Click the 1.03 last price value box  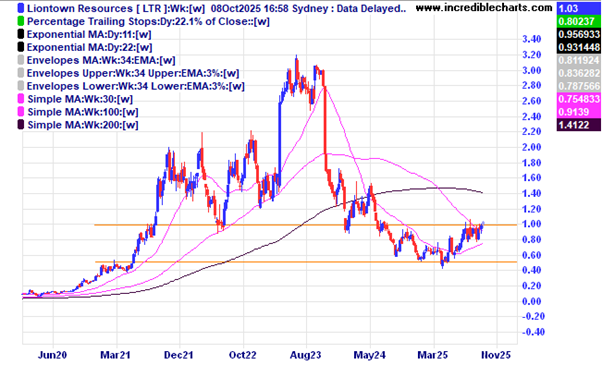pyautogui.click(x=579, y=8)
